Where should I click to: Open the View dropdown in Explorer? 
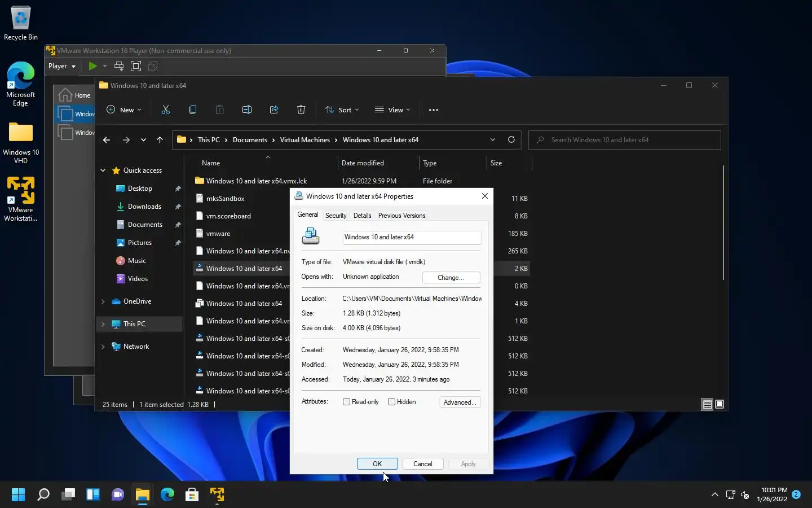(x=392, y=110)
